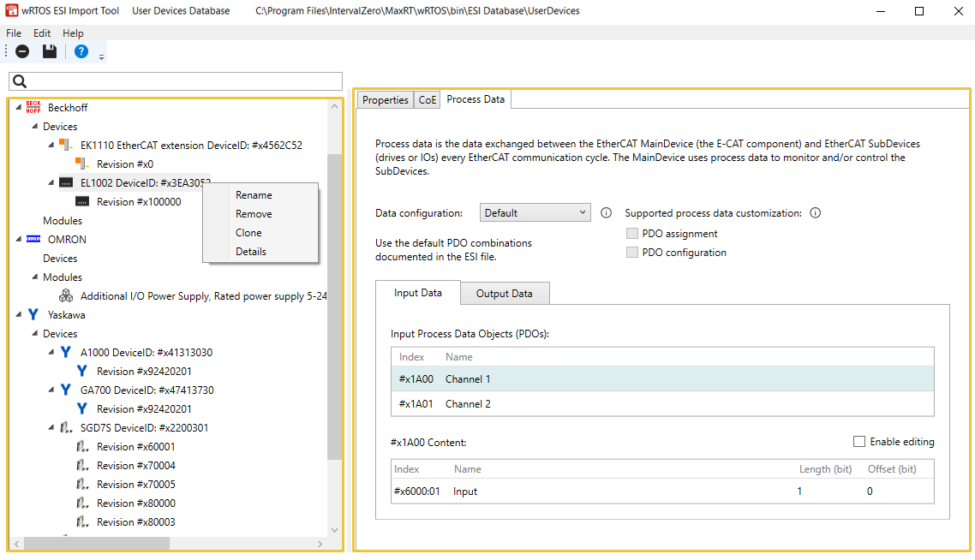Switch to the Output Data tab
This screenshot has width=975, height=560.
504,294
